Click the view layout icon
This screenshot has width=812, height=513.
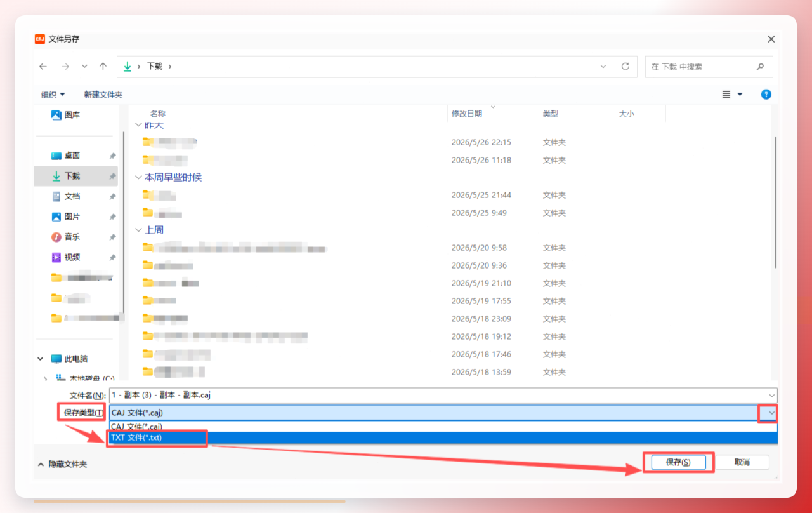726,95
